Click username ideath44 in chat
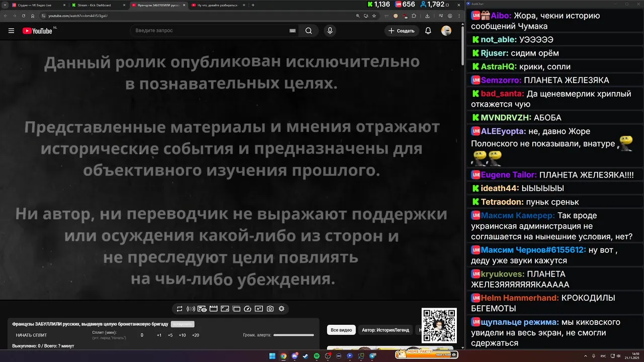Screen dimensions: 644x362 pyautogui.click(x=500, y=189)
